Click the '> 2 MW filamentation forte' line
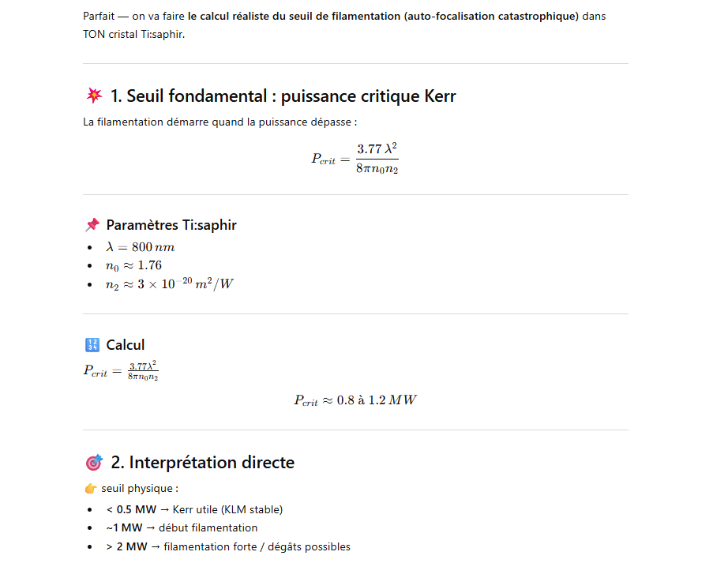The width and height of the screenshot is (728, 563). click(x=228, y=546)
